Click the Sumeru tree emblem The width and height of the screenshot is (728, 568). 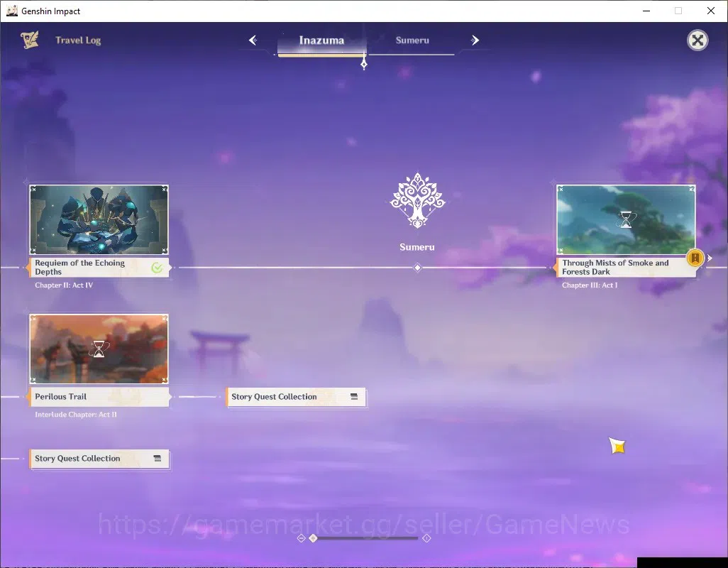pos(417,201)
